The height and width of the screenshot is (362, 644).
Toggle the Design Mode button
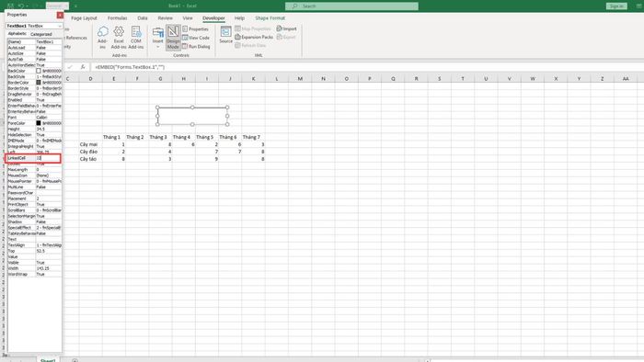[173, 38]
